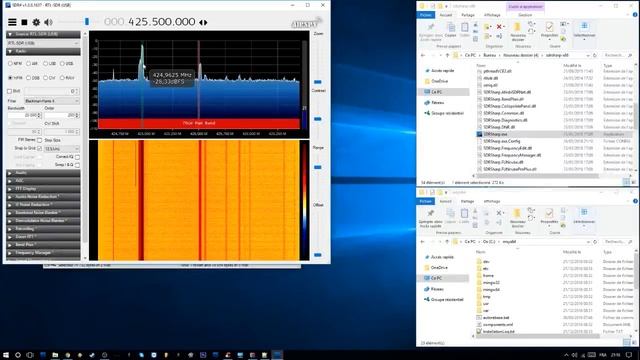Select OneDrive in top Explorer sidebar

pyautogui.click(x=439, y=81)
